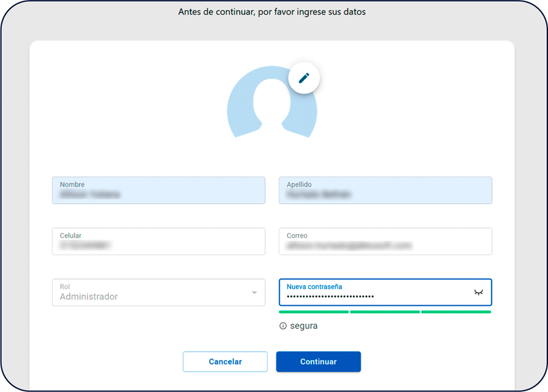Show the hidden password with the eye icon

(x=478, y=292)
